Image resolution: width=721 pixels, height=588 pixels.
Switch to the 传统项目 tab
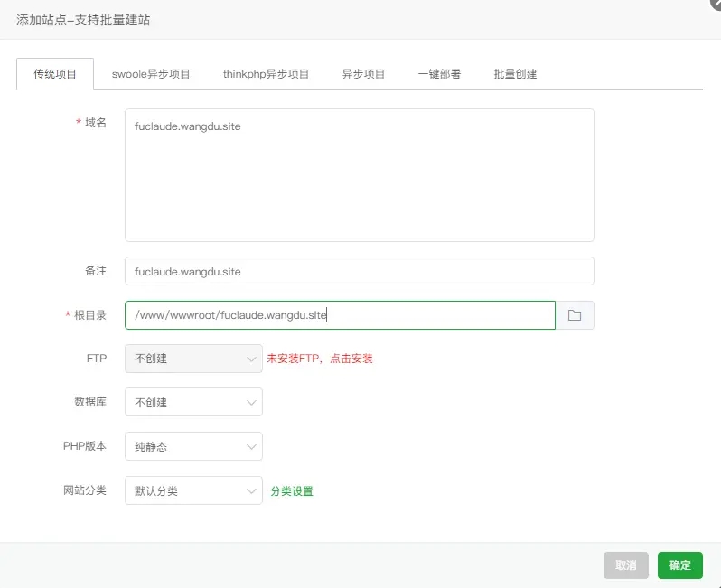click(x=55, y=74)
